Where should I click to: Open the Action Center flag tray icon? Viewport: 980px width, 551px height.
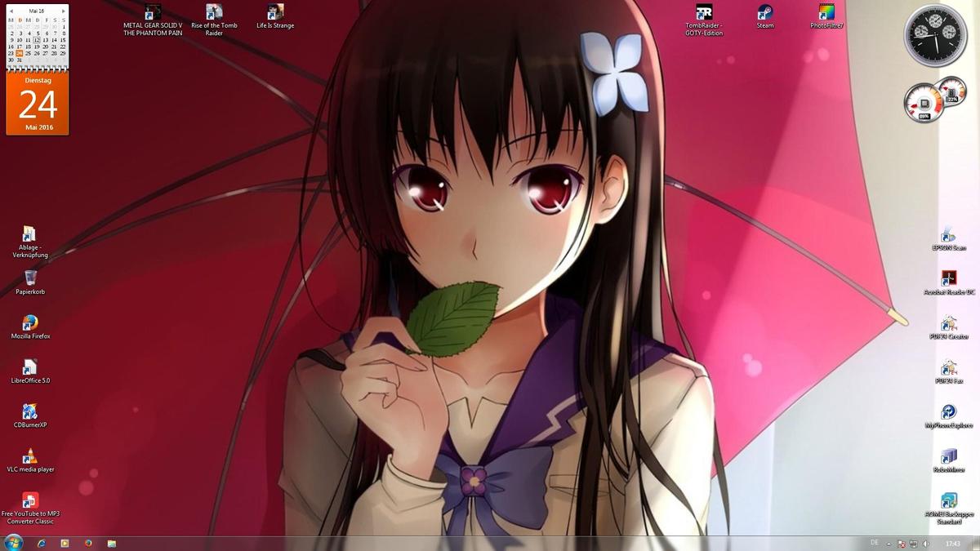tap(901, 544)
